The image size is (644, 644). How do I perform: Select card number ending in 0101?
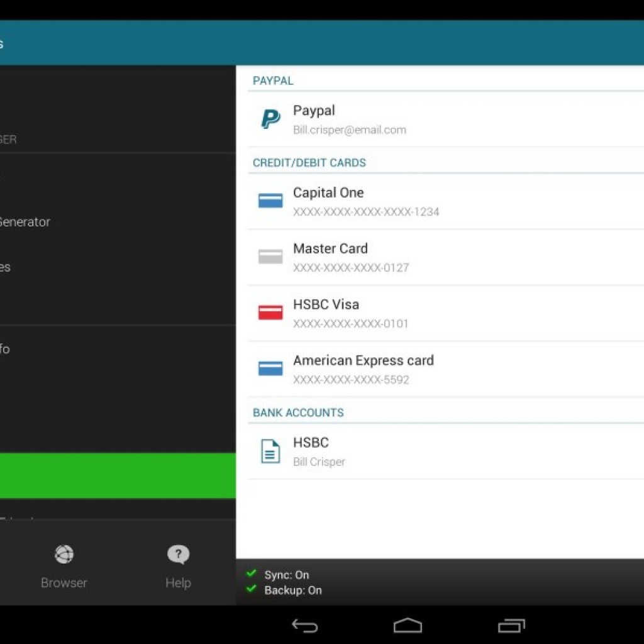click(351, 324)
